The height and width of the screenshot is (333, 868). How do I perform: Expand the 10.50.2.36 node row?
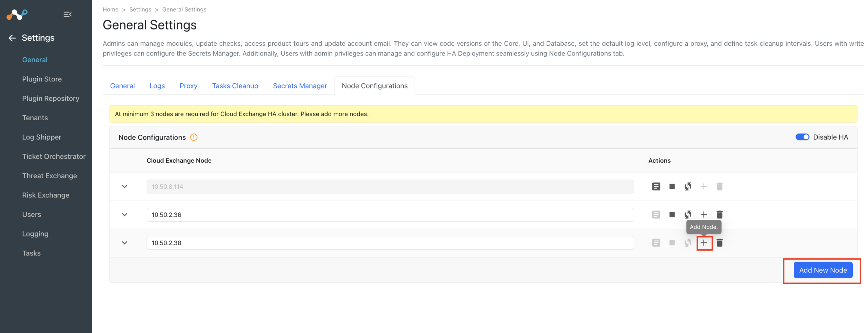[124, 214]
